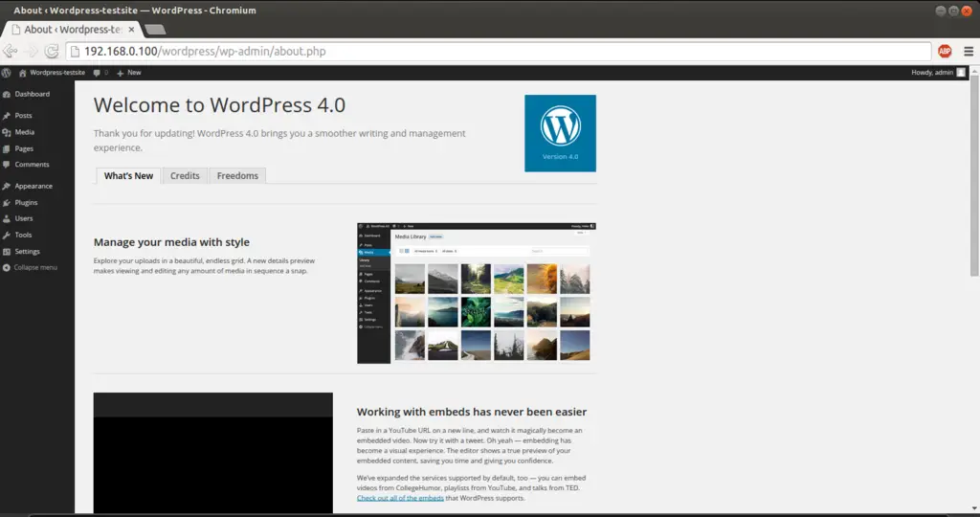Open a new browser tab
Viewport: 980px width, 517px height.
[x=155, y=30]
